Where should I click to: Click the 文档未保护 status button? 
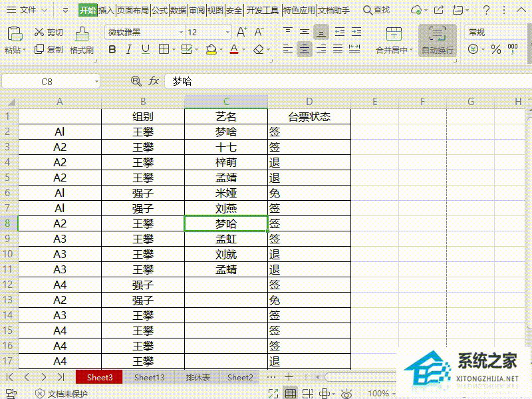61,394
